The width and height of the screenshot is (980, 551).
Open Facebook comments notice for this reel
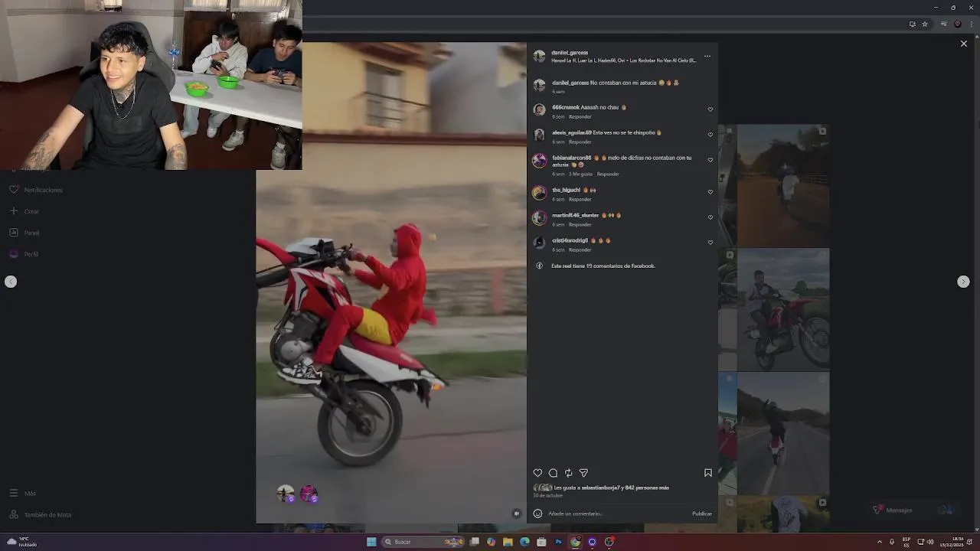(x=603, y=266)
